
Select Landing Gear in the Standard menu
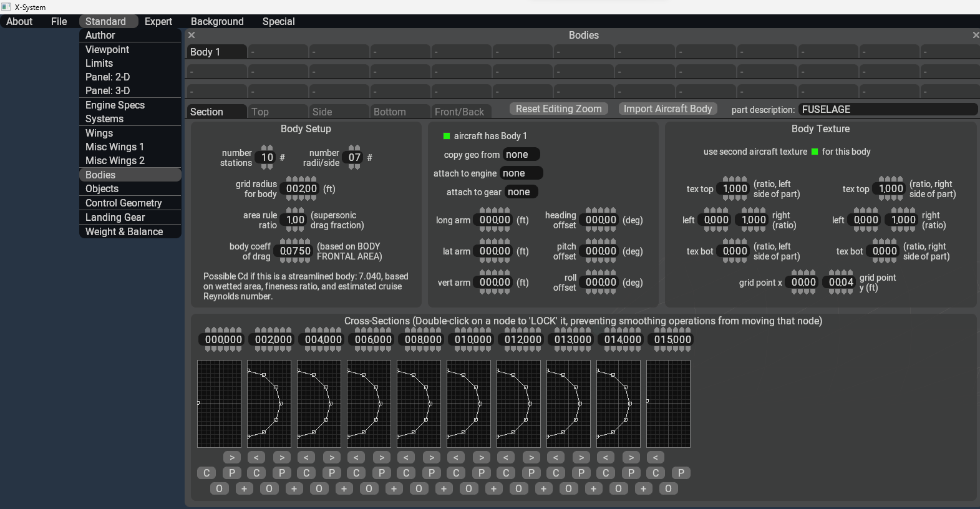tap(115, 217)
